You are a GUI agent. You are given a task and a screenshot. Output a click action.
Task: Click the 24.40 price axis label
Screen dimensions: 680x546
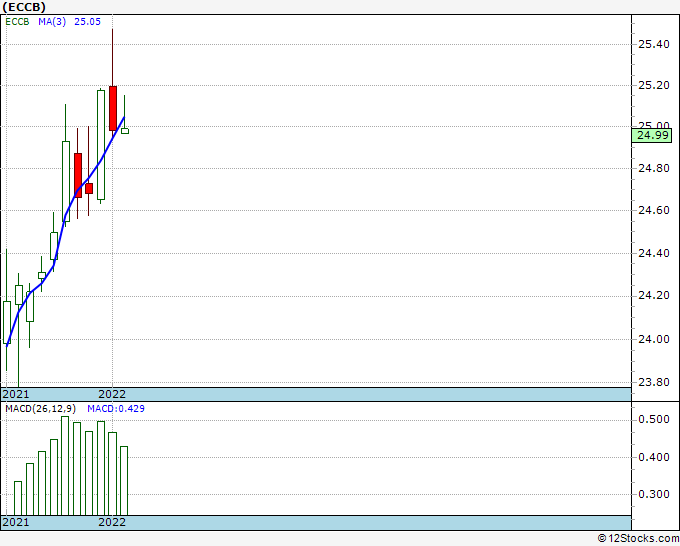(654, 253)
